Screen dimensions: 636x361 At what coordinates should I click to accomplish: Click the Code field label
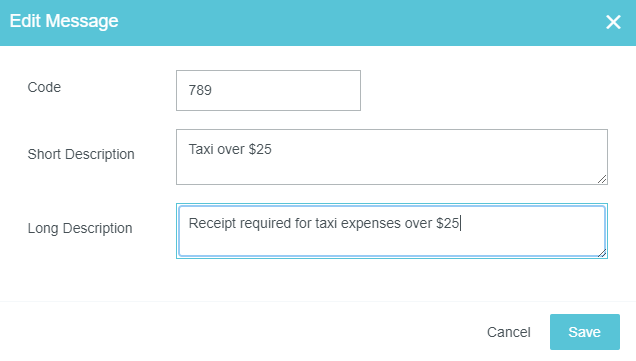pyautogui.click(x=44, y=87)
